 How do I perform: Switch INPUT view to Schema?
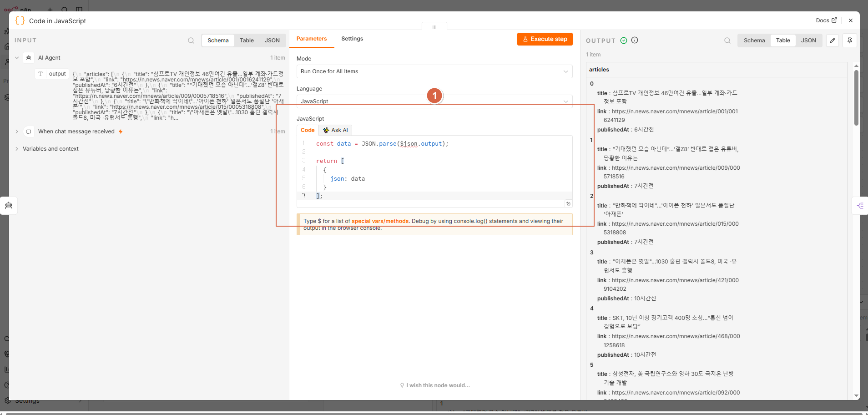[218, 40]
